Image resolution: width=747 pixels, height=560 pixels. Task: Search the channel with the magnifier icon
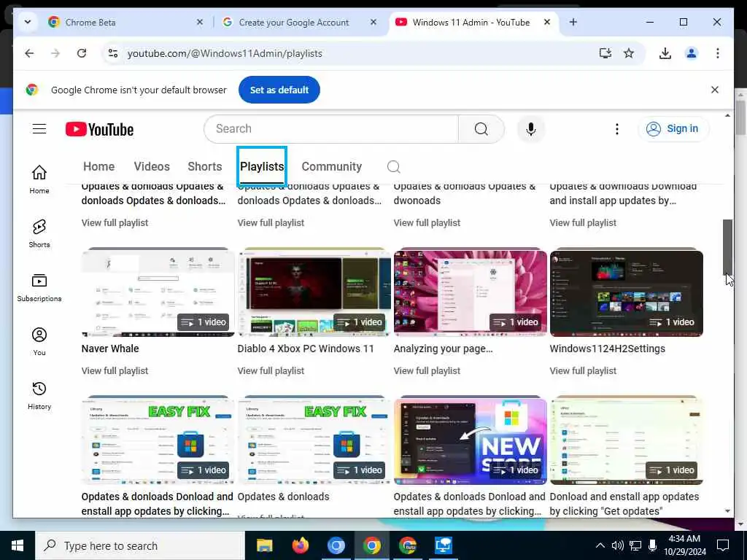(393, 167)
